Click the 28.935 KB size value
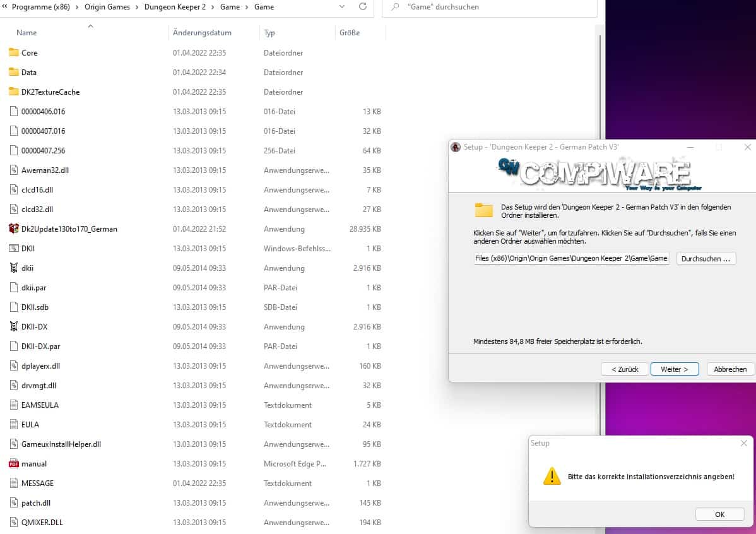The image size is (756, 534). (365, 229)
